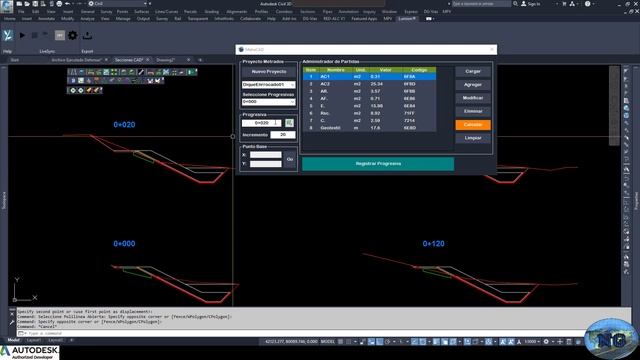Click the Modificar button

[x=473, y=98]
